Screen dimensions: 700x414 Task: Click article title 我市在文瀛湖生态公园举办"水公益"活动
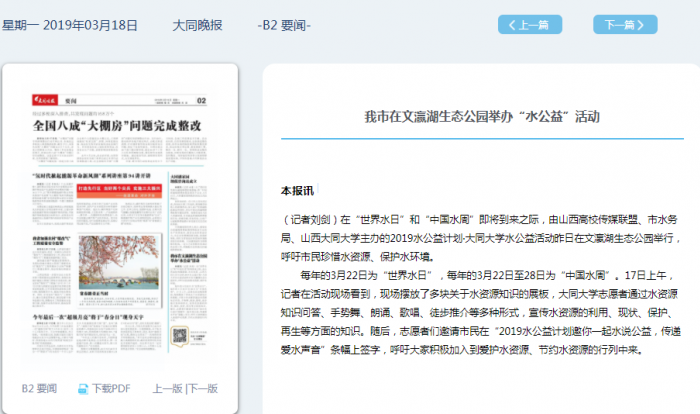(x=481, y=116)
